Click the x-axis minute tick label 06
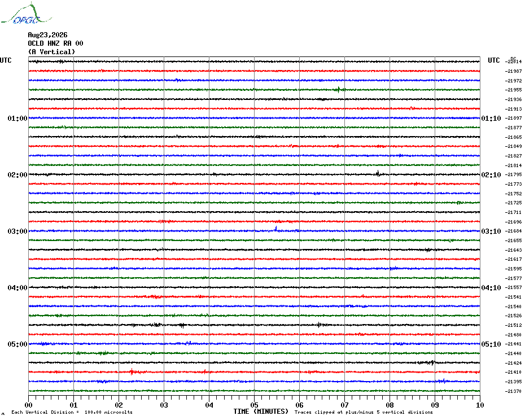Image resolution: width=525 pixels, height=420 pixels. 299,405
